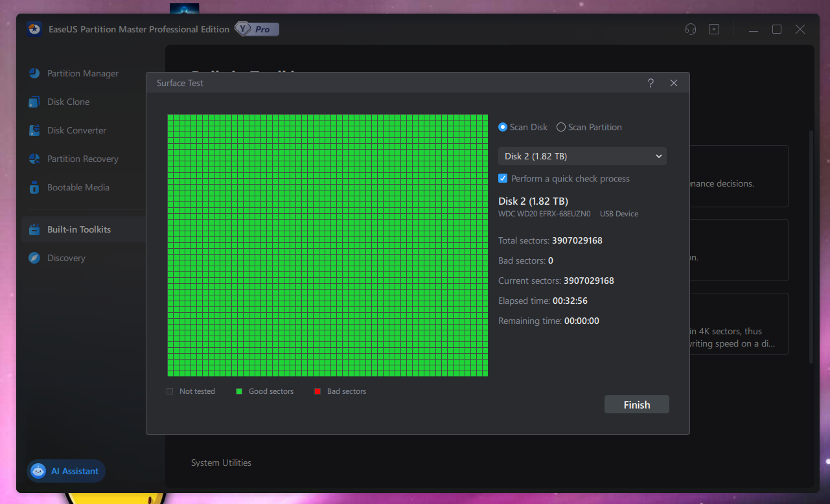Open Partition Recovery section
Image resolution: width=830 pixels, height=504 pixels.
(x=83, y=159)
